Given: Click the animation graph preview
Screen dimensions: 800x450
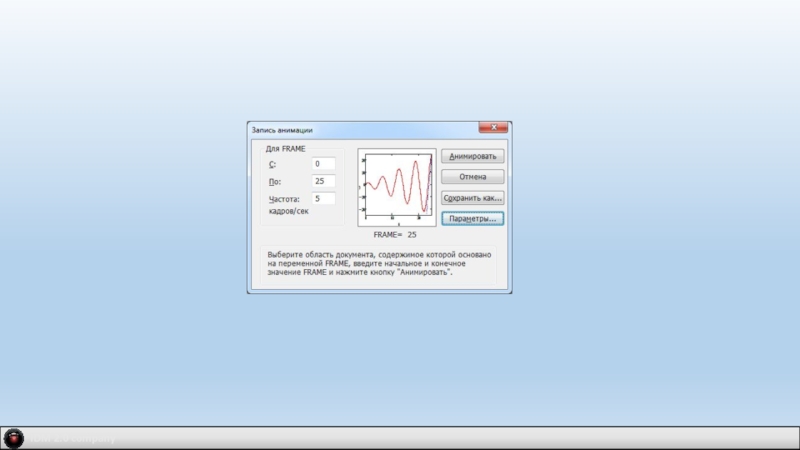Looking at the screenshot, I should pos(397,187).
